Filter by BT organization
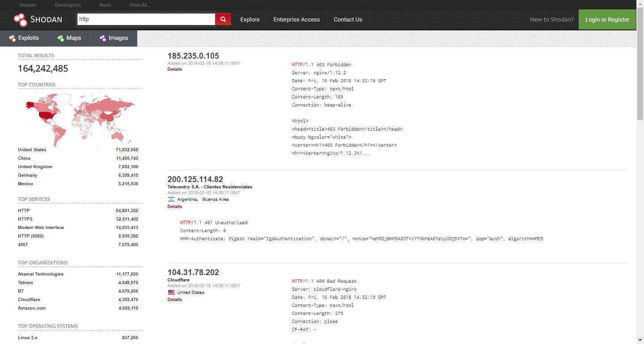644x344 pixels. tap(21, 291)
